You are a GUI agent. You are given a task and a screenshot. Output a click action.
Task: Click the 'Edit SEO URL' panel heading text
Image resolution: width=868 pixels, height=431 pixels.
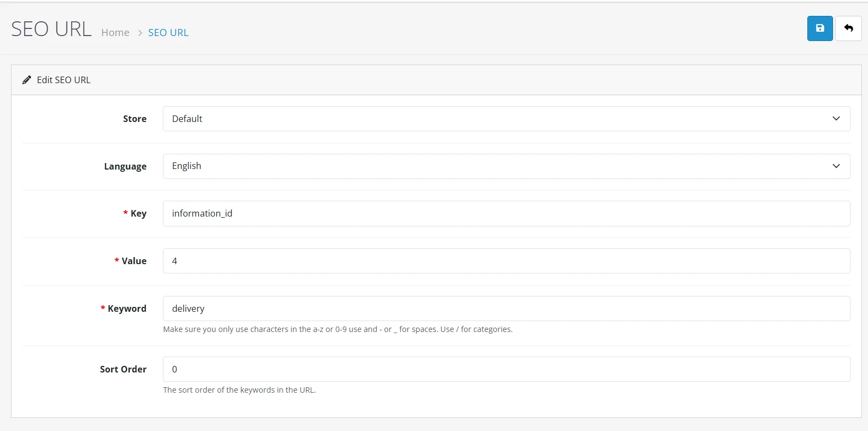tap(63, 80)
